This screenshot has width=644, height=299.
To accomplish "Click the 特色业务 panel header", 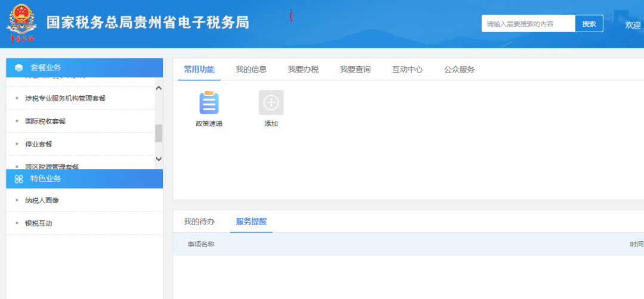I will pyautogui.click(x=85, y=179).
